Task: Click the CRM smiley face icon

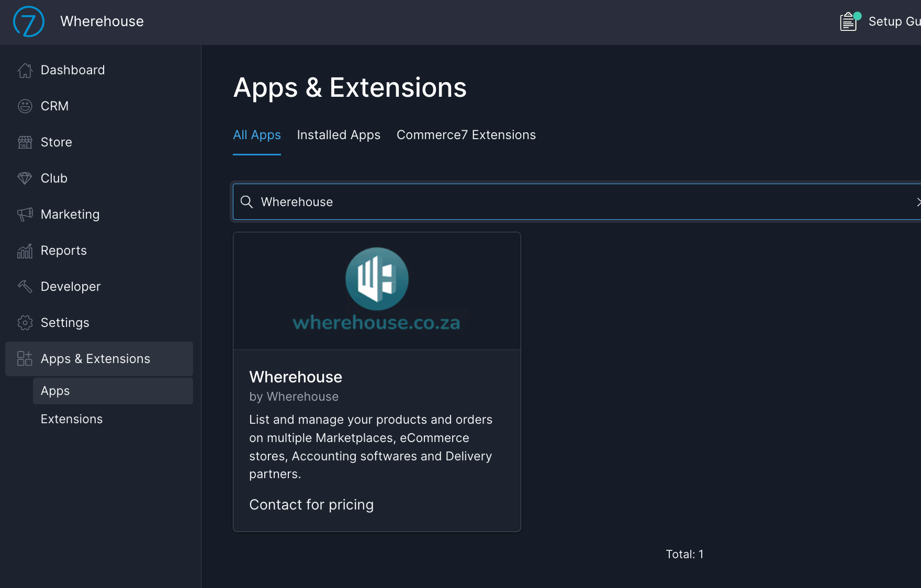Action: coord(25,106)
